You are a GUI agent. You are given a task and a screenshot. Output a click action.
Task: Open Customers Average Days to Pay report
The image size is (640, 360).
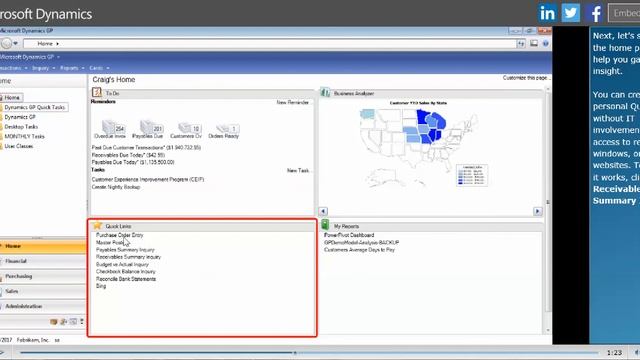tap(360, 250)
